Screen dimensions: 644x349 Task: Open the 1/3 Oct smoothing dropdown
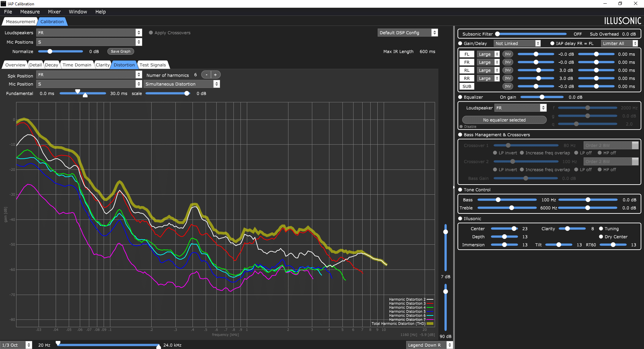click(16, 345)
